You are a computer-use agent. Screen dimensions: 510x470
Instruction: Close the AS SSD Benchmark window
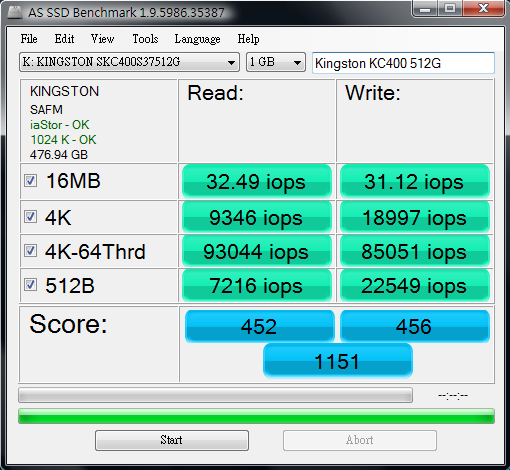483,8
